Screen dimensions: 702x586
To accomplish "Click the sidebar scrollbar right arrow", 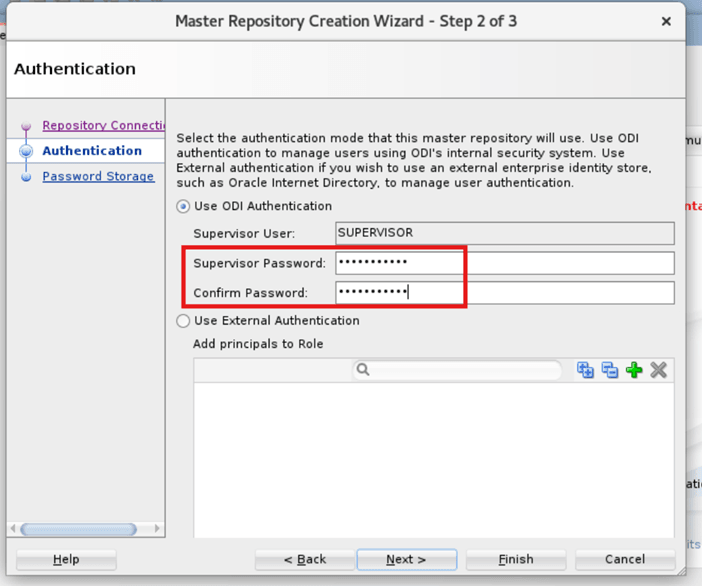I will pos(157,529).
